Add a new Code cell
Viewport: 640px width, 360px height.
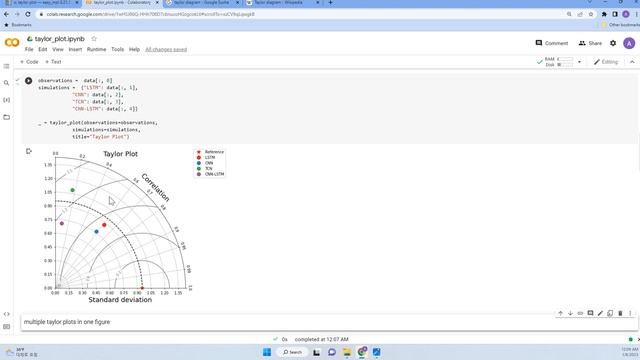29,62
